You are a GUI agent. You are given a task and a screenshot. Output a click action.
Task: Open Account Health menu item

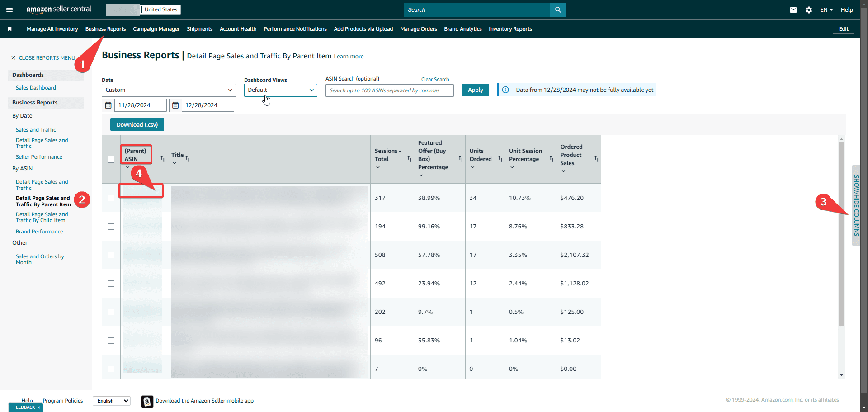[x=238, y=29]
